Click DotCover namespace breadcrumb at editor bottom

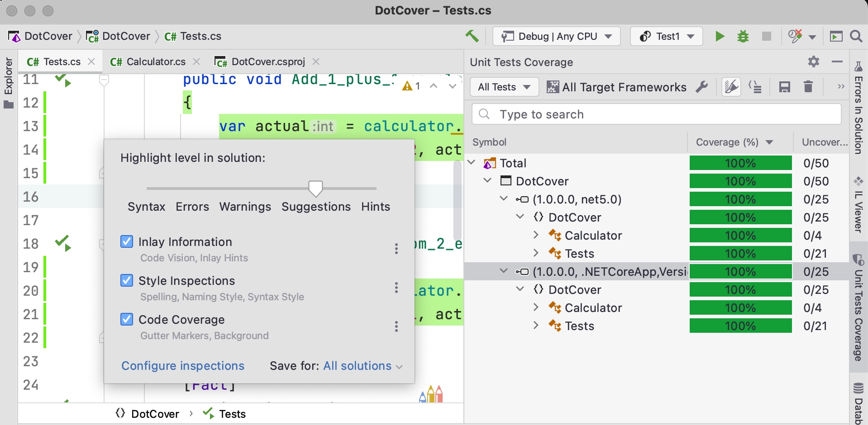pyautogui.click(x=148, y=414)
